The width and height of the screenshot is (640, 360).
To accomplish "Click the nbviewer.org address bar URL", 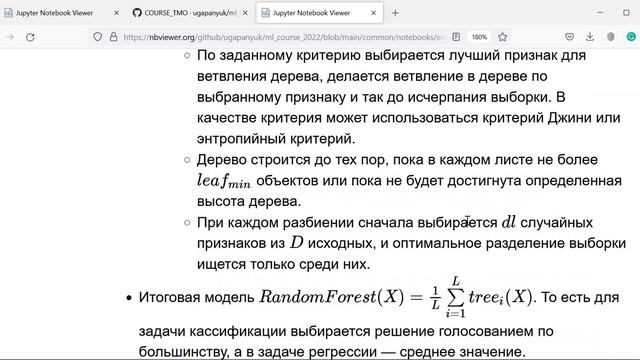I will pos(284,37).
